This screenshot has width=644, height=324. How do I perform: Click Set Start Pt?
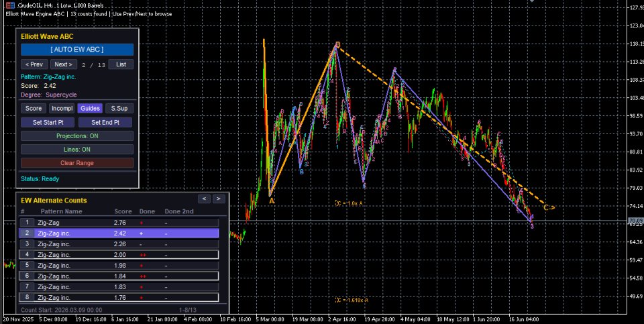tap(48, 122)
